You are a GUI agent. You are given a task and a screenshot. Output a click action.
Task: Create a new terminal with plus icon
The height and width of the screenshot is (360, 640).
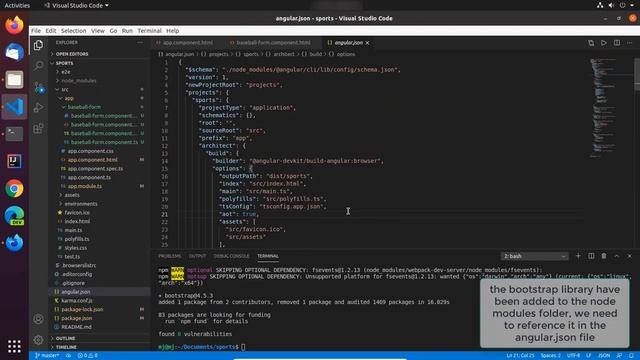578,256
